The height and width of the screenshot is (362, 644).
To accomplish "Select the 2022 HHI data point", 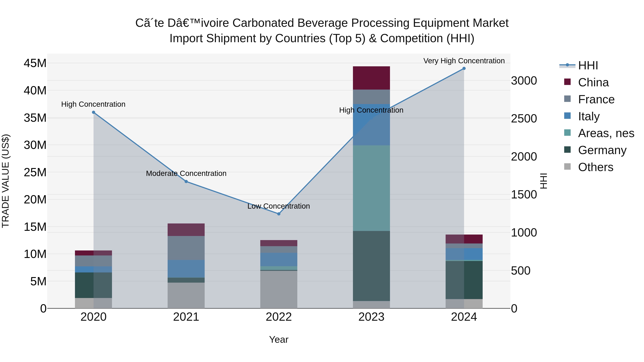I will 279,214.
